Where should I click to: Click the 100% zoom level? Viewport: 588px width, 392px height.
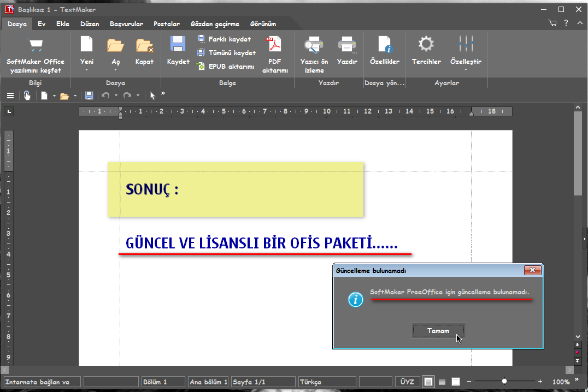click(x=561, y=382)
